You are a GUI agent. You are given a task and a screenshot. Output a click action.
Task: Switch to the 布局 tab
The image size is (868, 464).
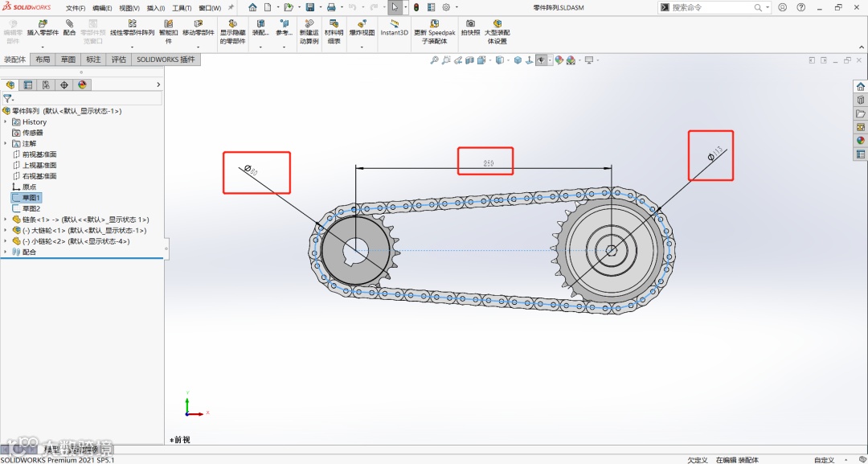point(43,60)
